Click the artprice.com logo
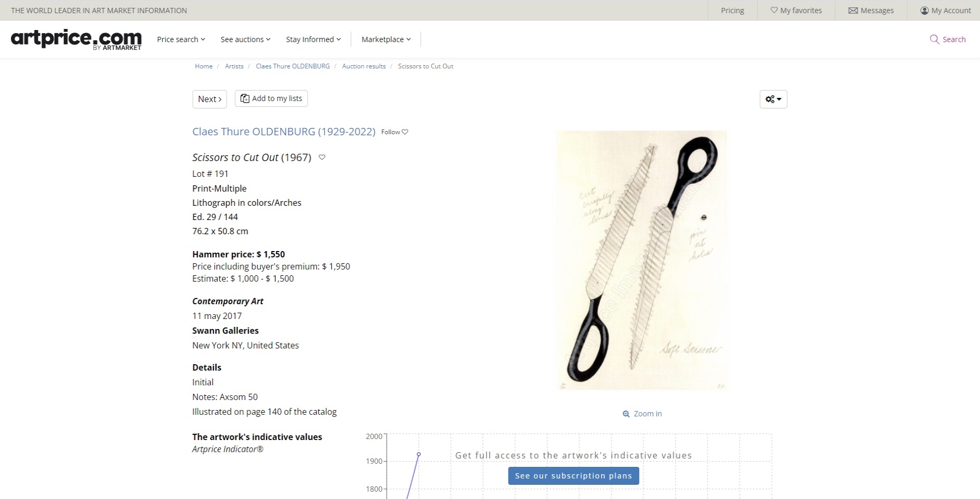This screenshot has height=499, width=980. tap(76, 39)
